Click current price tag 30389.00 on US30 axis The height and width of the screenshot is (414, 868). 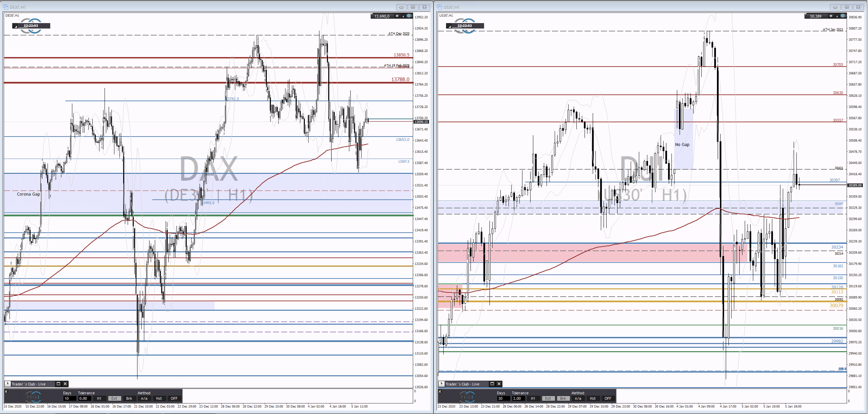(855, 185)
